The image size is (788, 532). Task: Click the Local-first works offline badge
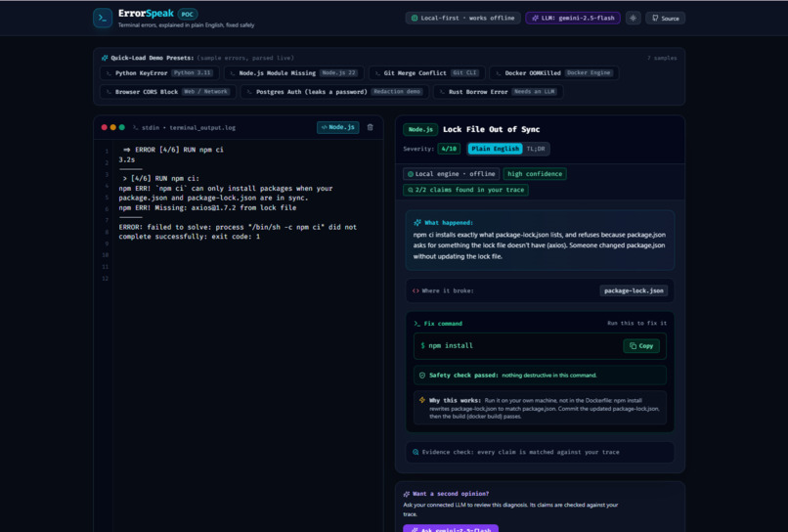[462, 19]
